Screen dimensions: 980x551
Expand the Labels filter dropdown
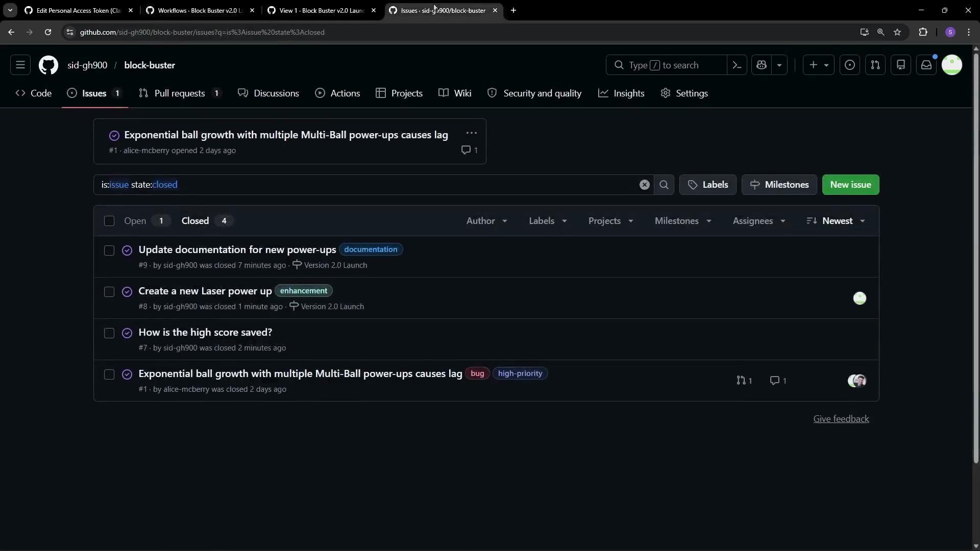coord(548,221)
